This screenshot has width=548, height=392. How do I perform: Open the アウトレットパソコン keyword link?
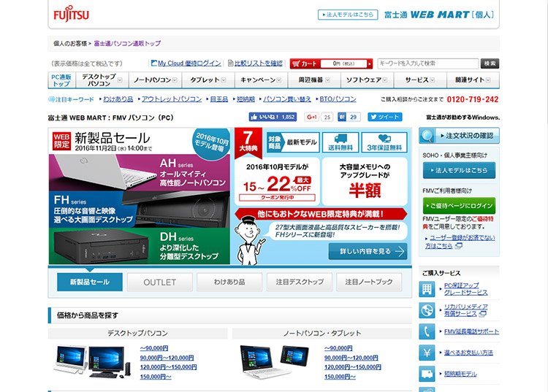pos(172,99)
